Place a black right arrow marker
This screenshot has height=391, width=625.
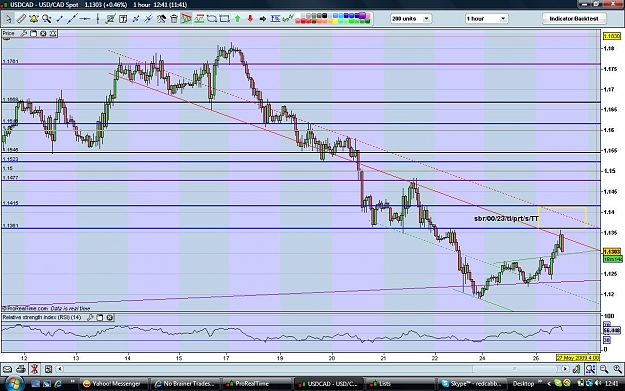(x=263, y=19)
